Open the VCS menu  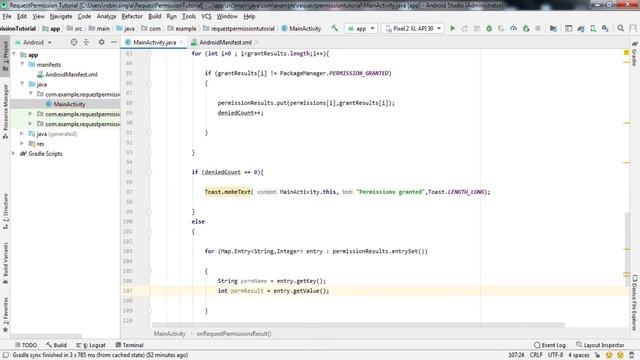click(206, 16)
